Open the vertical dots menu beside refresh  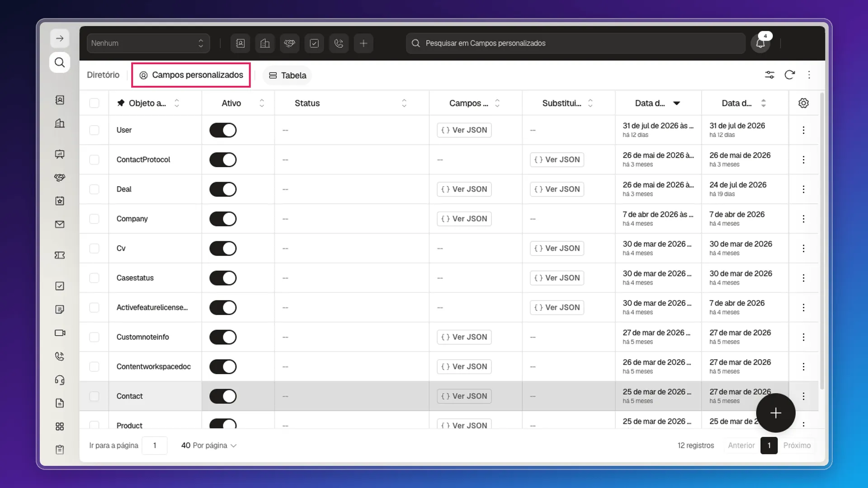809,75
